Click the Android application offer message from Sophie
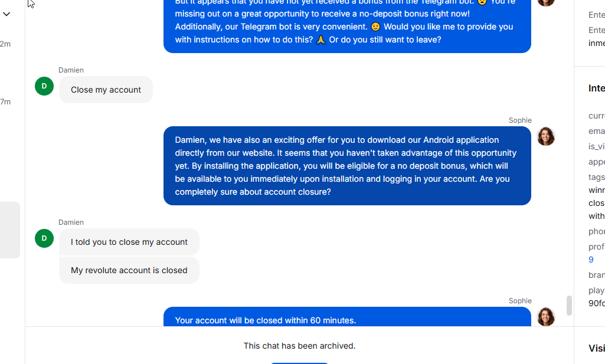 (347, 166)
